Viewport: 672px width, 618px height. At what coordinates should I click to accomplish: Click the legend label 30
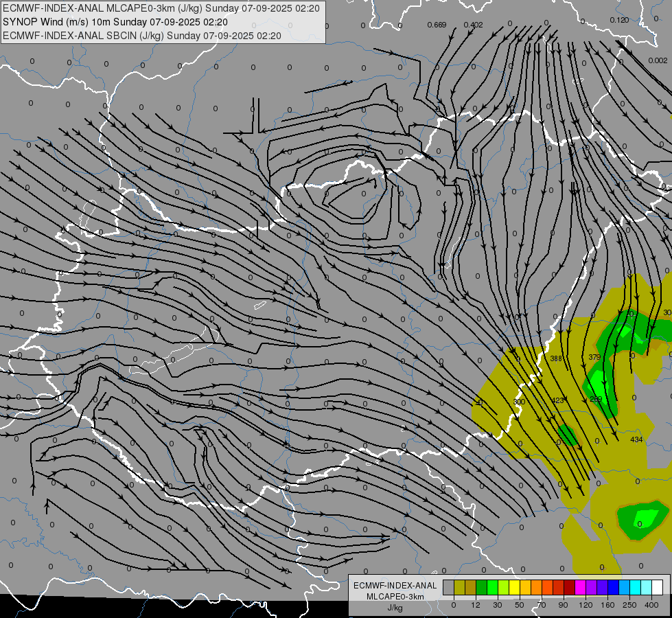click(x=498, y=605)
